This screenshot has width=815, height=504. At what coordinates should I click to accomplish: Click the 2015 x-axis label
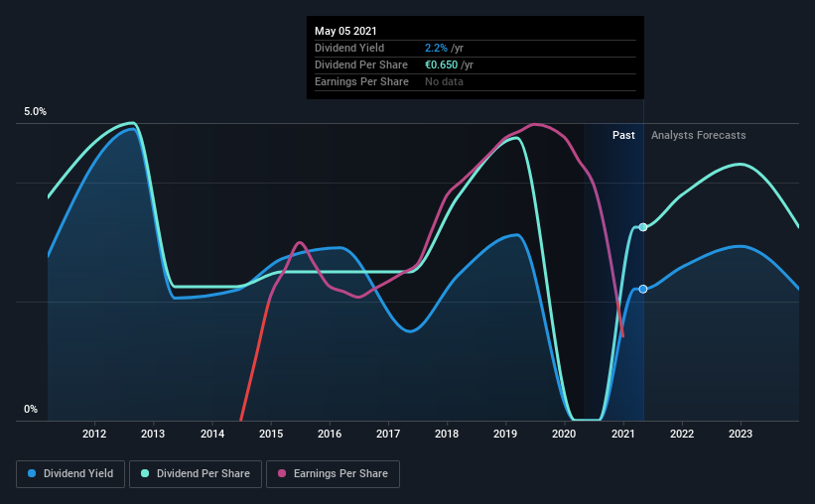click(271, 434)
